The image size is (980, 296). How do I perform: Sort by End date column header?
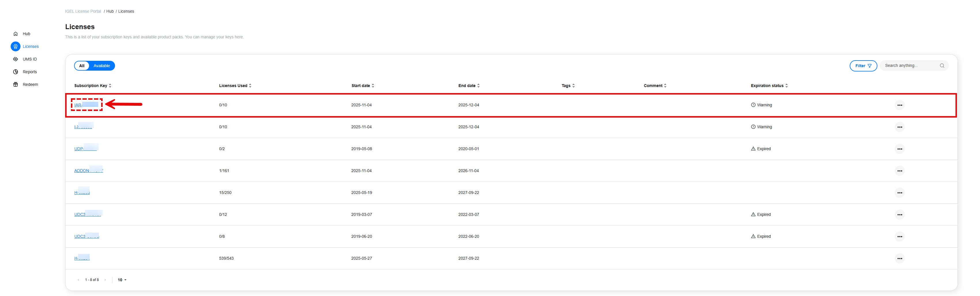[x=469, y=86]
